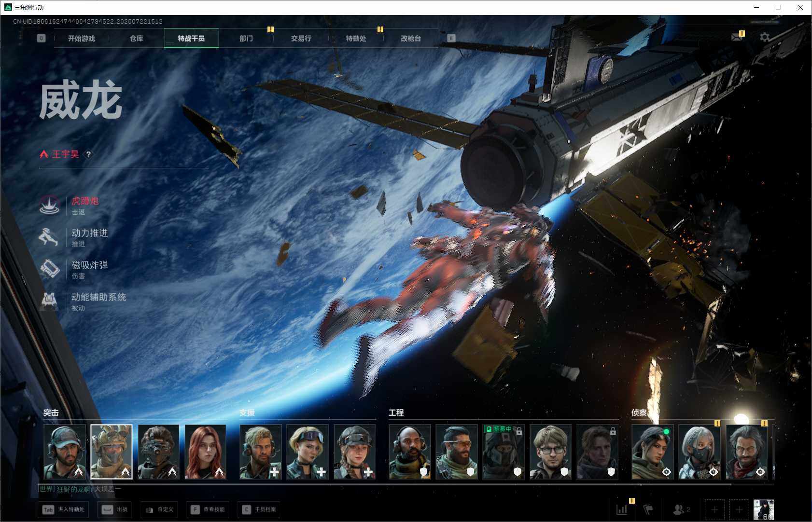Open the flag icon in bottom bar

coord(648,509)
